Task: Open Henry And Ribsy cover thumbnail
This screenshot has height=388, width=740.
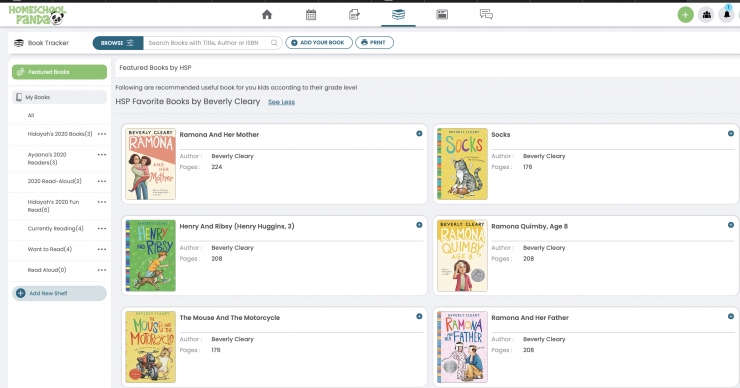Action: click(x=151, y=255)
